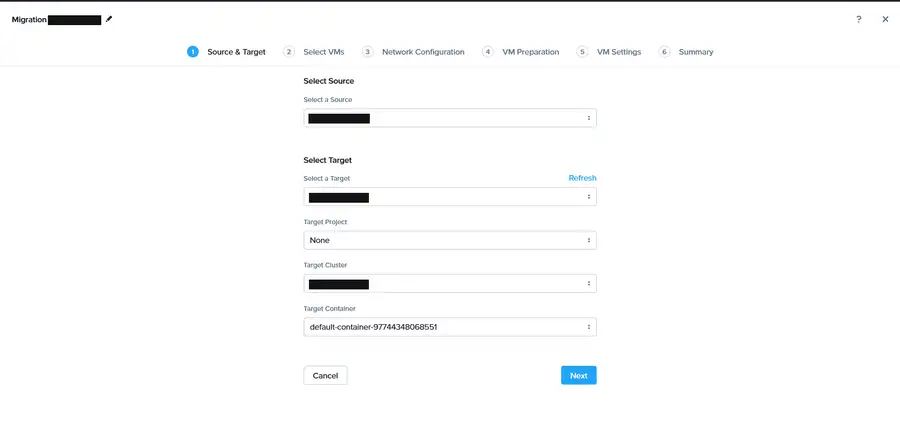The width and height of the screenshot is (900, 430).
Task: Click the Target Project label
Action: (325, 222)
